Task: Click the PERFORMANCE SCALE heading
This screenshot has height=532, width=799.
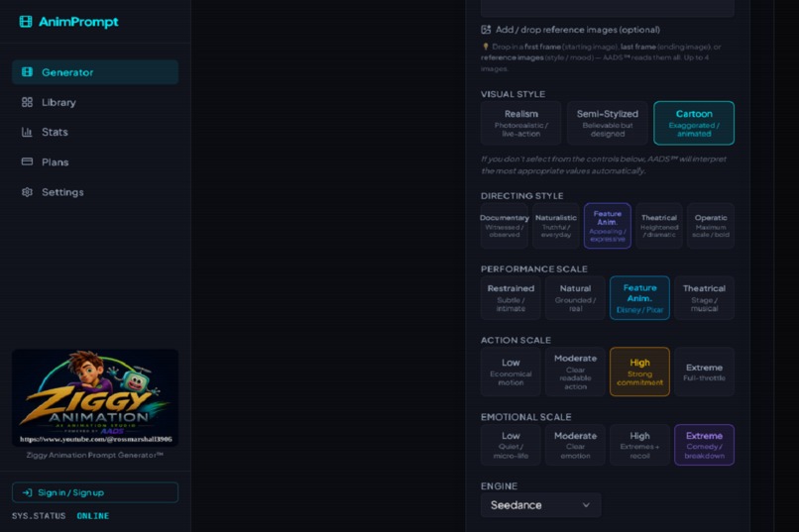Action: [x=534, y=268]
